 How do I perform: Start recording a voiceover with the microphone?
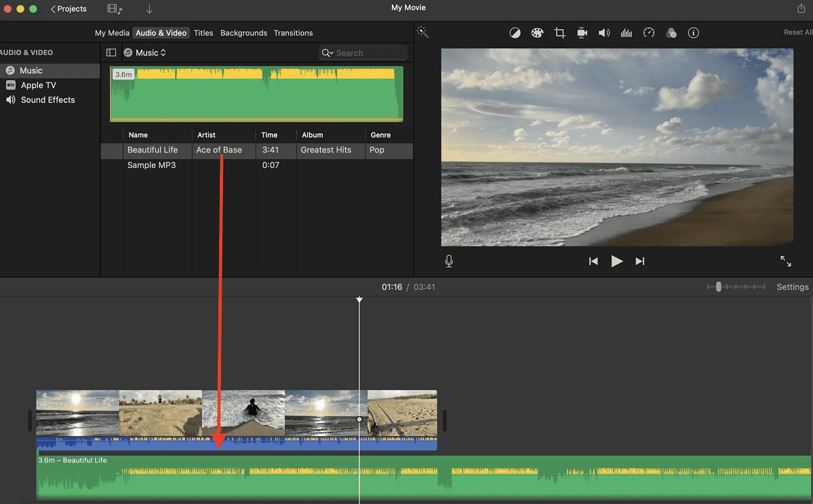pyautogui.click(x=448, y=261)
